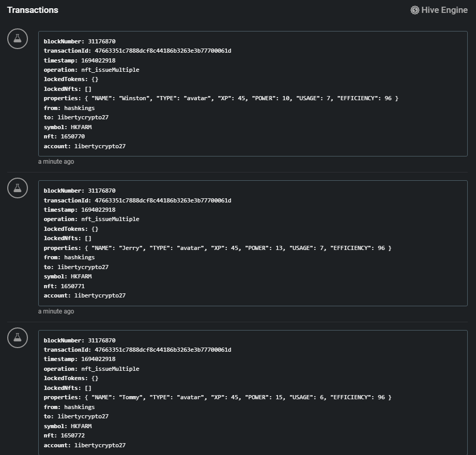476x455 pixels.
Task: Select the 'nft: 1650770' line
Action: click(65, 136)
